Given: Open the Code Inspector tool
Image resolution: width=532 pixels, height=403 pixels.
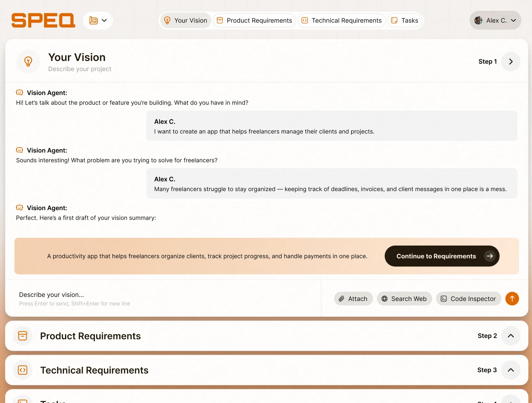Looking at the screenshot, I should click(468, 299).
